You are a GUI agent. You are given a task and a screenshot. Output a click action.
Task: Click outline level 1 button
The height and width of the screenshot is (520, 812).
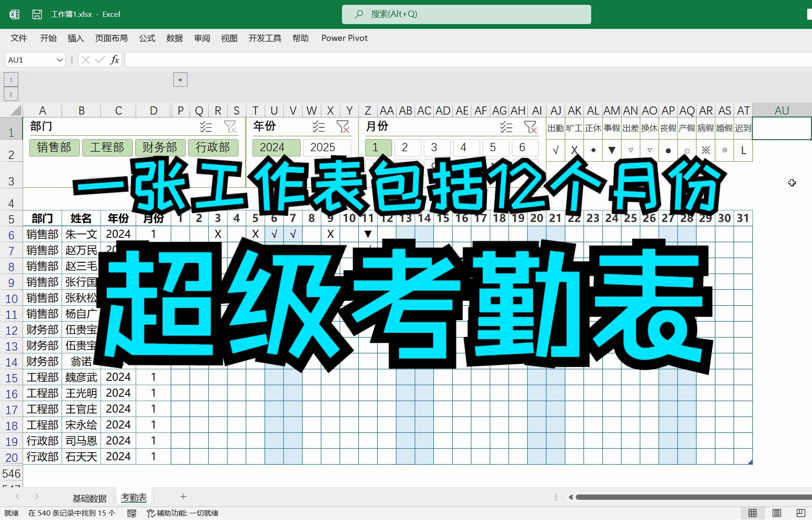[x=11, y=79]
